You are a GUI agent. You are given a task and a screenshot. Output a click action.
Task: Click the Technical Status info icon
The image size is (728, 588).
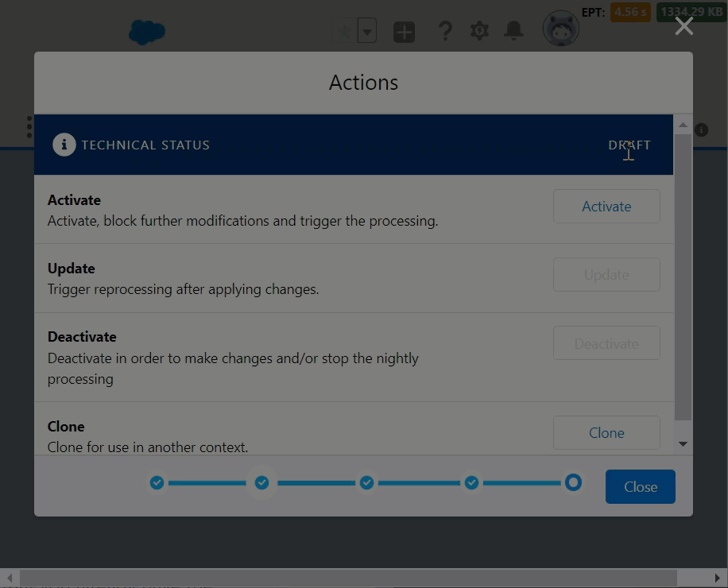coord(64,145)
